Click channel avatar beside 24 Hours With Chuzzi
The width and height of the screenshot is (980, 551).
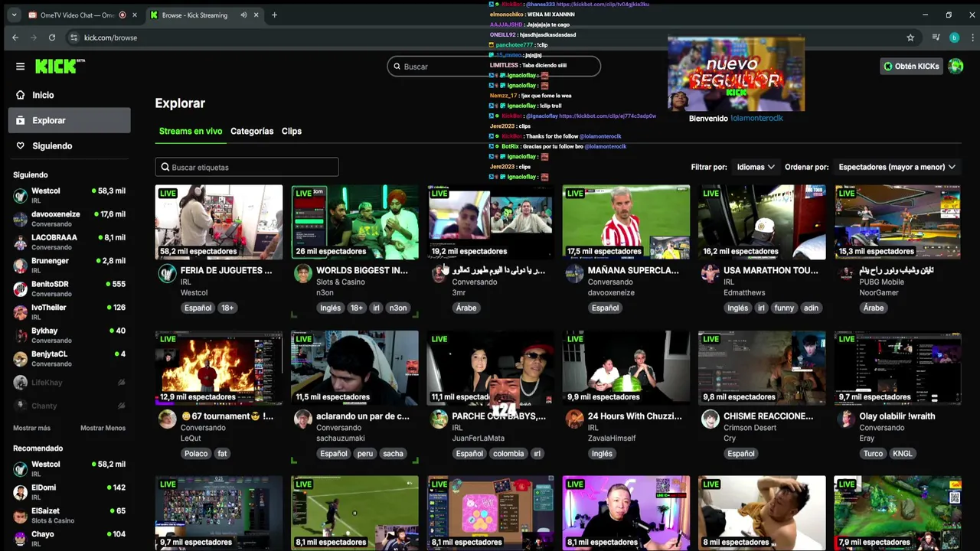(x=574, y=419)
